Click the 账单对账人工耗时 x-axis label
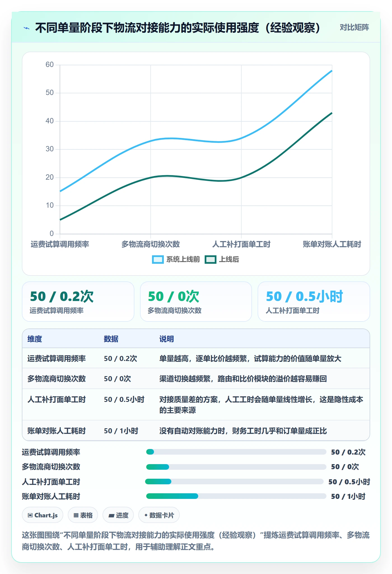Screen dimensions: 392x574 pyautogui.click(x=332, y=244)
